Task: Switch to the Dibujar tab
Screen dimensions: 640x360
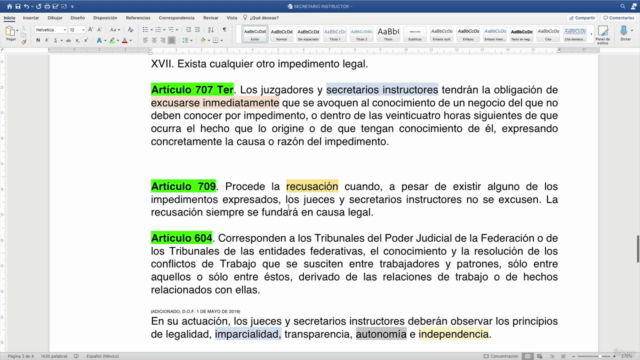Action: 55,18
